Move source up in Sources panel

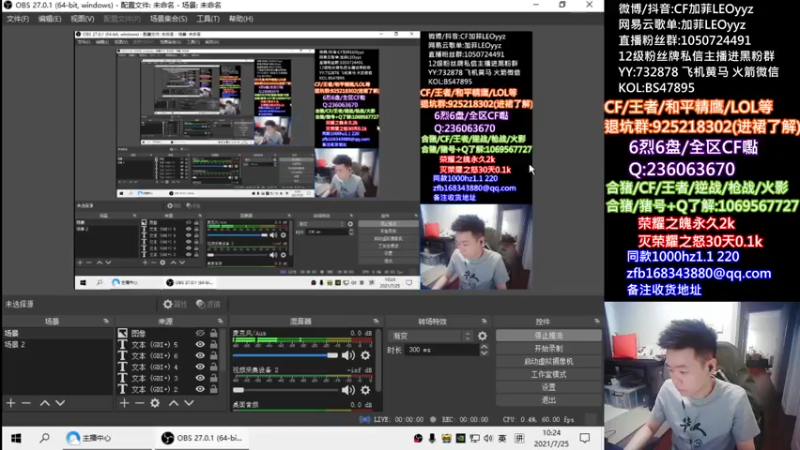pyautogui.click(x=173, y=403)
